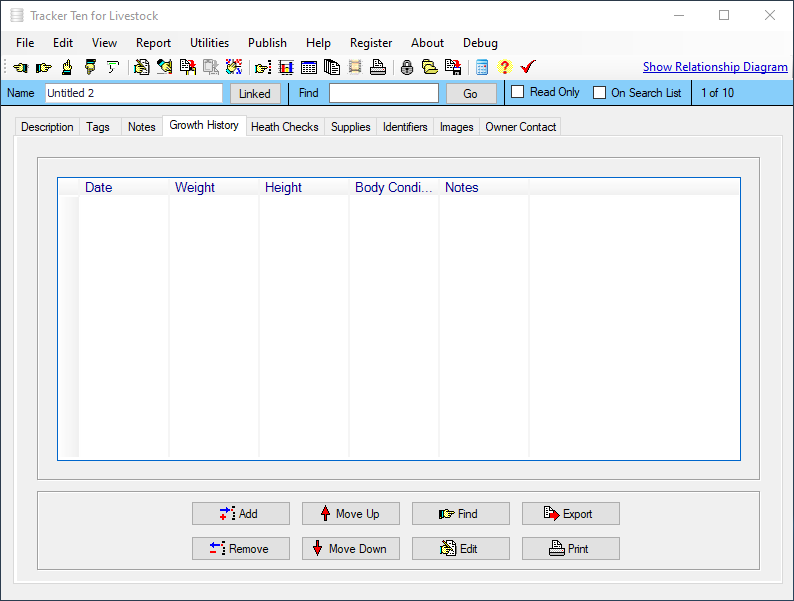Jump to first record with up-pointing hand icon
Viewport: 794px width, 601px height.
67,67
